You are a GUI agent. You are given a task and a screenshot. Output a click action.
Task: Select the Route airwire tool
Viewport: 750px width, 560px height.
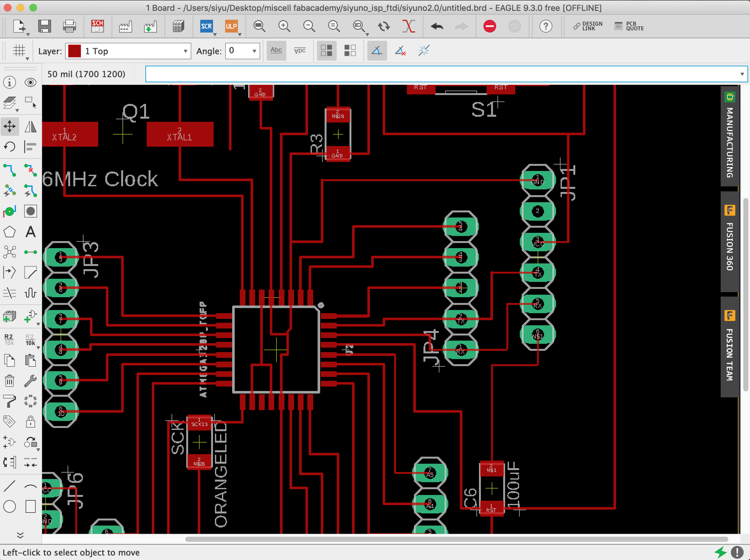click(10, 171)
